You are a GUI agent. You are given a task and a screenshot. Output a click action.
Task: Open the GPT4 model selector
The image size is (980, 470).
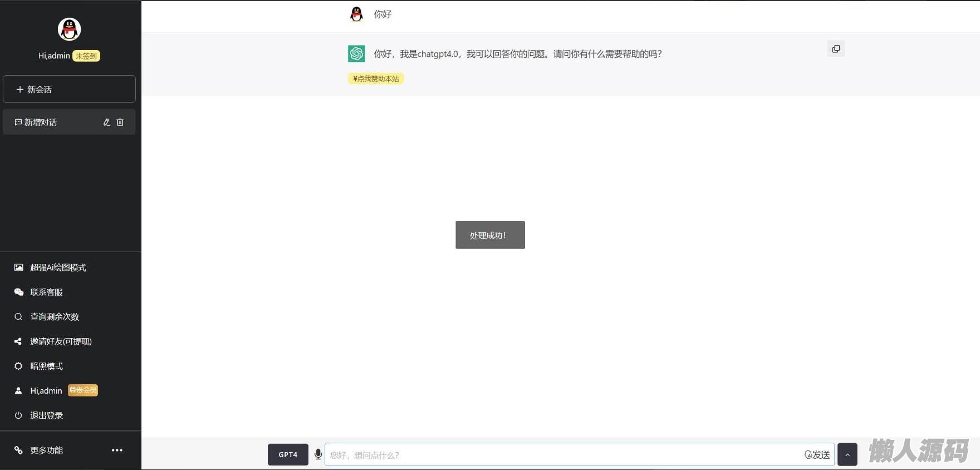click(x=288, y=454)
